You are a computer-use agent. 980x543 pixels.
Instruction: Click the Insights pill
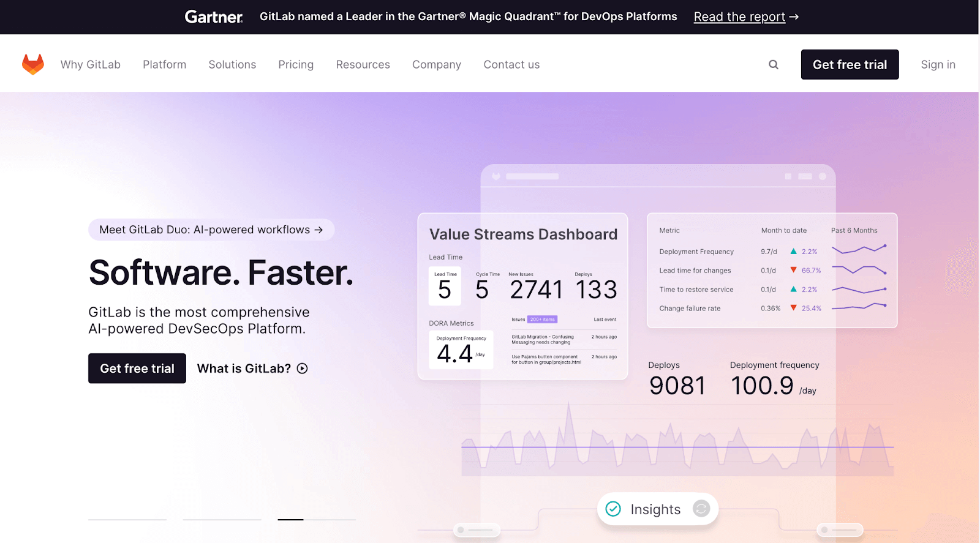tap(658, 509)
